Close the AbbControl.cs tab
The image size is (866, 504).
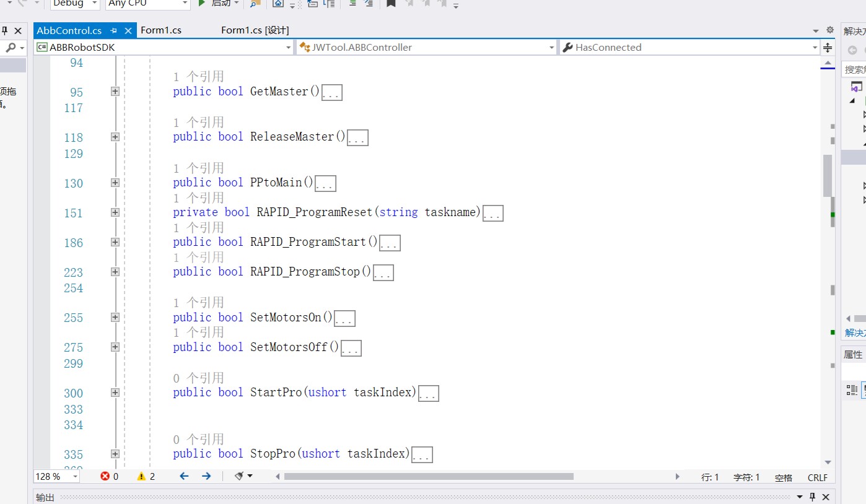click(128, 30)
